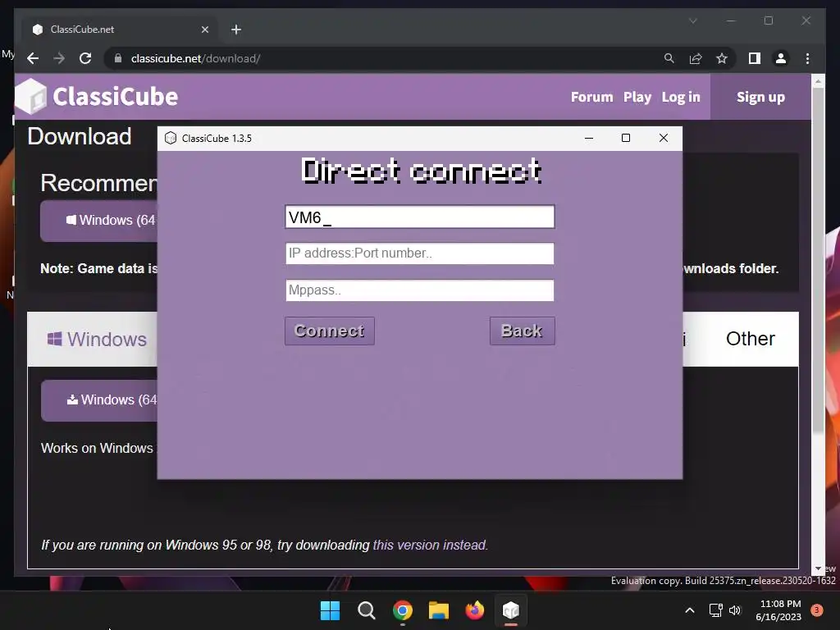
Task: Click the lower Windows (64 download button
Action: tap(99, 400)
